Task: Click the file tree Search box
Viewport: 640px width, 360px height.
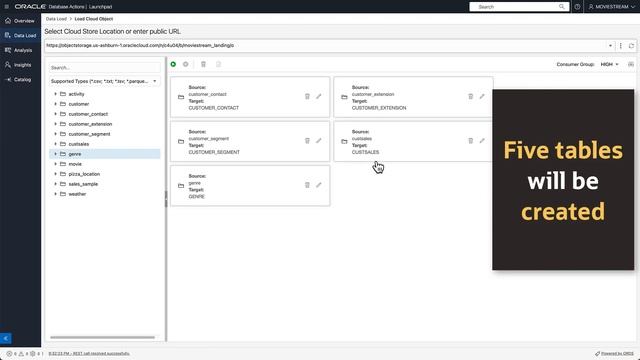Action: (x=105, y=67)
